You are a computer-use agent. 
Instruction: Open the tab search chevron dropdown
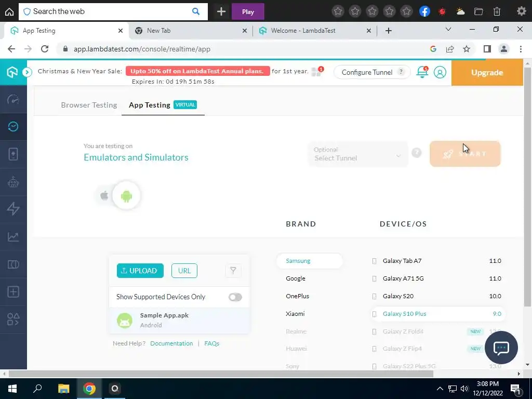tap(448, 30)
